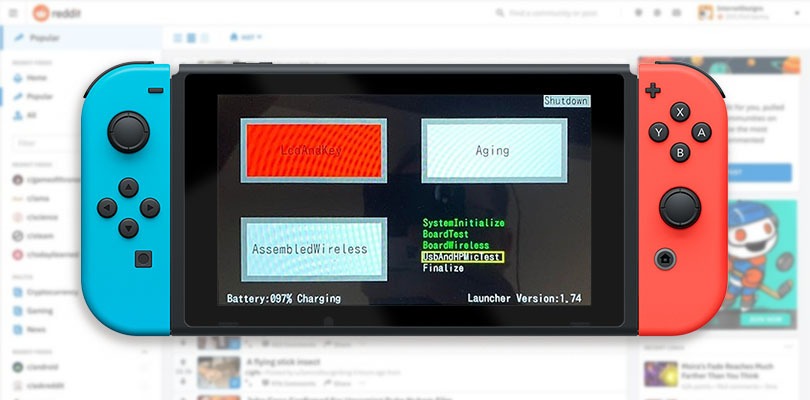The width and height of the screenshot is (810, 400).
Task: Open the Reddit user account dropdown
Action: coord(749,13)
